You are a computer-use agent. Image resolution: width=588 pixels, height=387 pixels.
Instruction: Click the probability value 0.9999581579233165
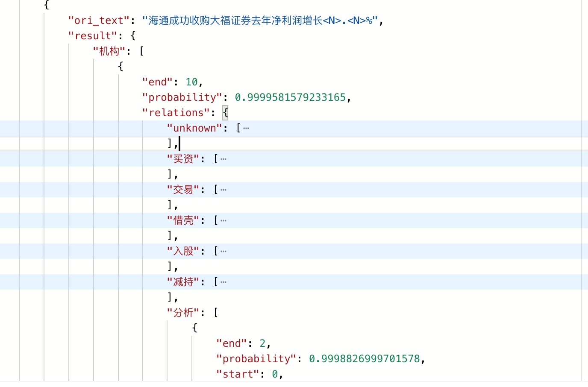290,97
